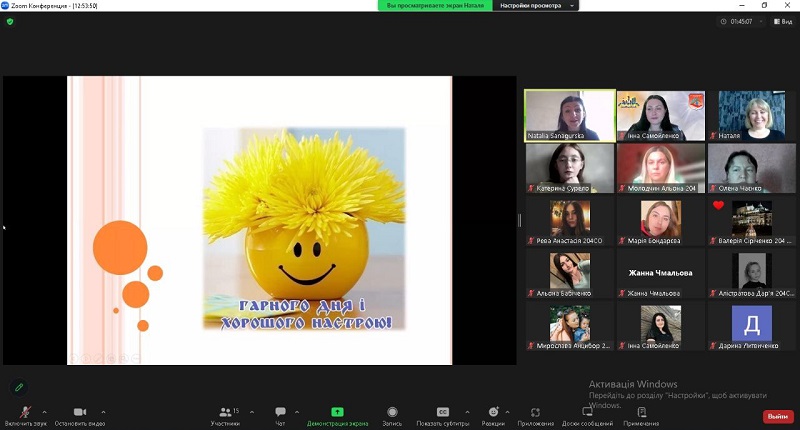The image size is (800, 430).
Task: Open the Чат chat panel
Action: pyautogui.click(x=280, y=413)
